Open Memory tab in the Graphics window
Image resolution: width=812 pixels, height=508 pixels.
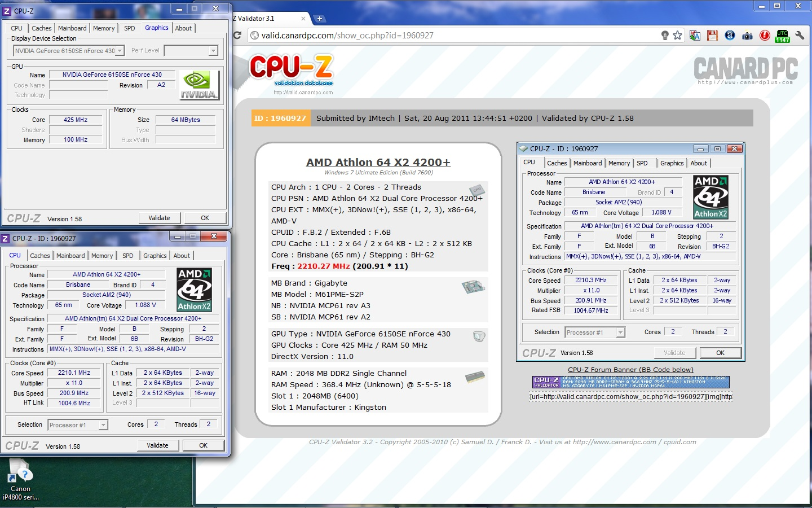coord(104,28)
